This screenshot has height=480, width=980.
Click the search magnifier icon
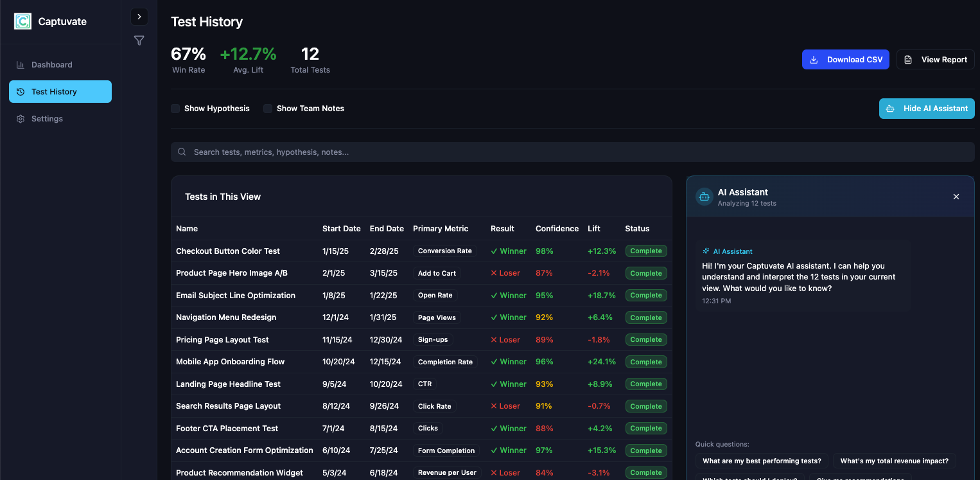click(182, 152)
